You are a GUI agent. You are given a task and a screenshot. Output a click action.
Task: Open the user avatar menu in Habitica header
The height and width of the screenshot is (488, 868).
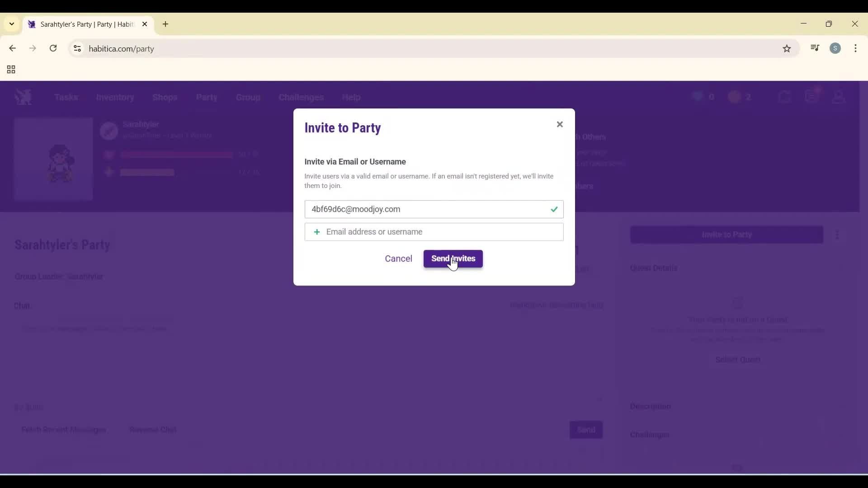[840, 97]
